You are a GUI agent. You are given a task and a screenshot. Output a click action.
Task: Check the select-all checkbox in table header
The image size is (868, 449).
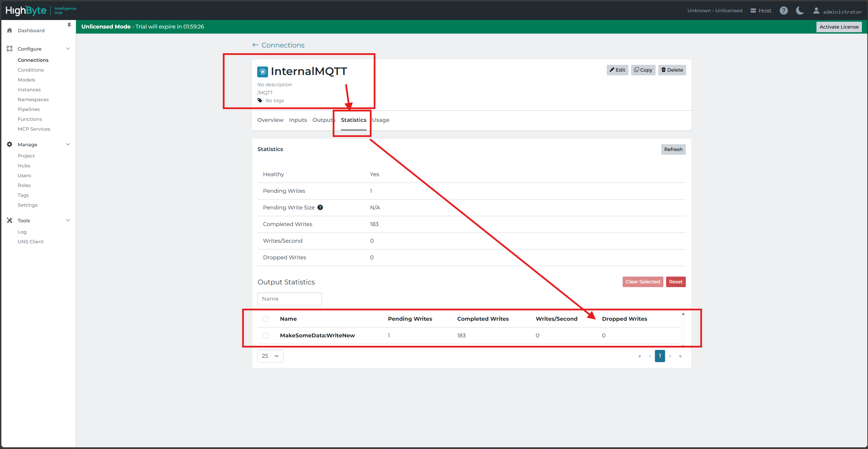pyautogui.click(x=266, y=319)
